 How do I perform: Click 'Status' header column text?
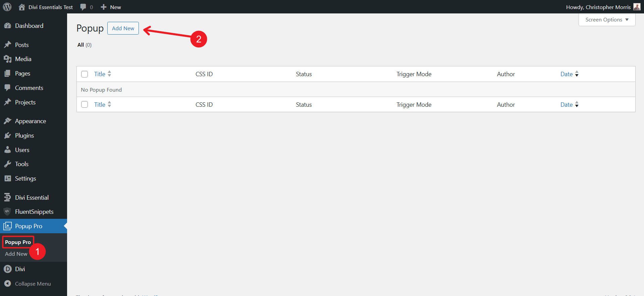click(304, 74)
